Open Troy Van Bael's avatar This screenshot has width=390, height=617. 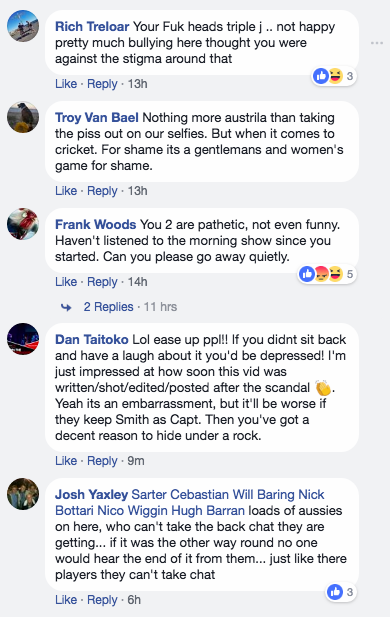[23, 117]
